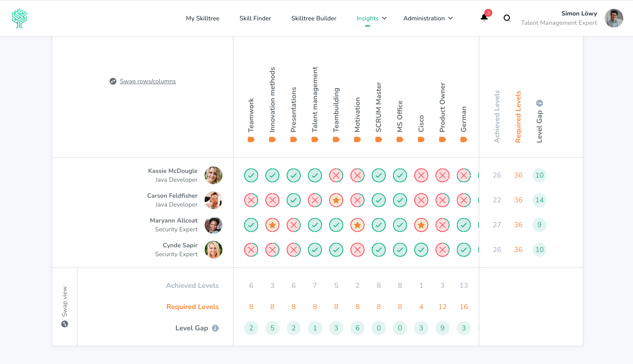Click the info icon beside Level Gap row
This screenshot has height=364, width=633.
click(215, 328)
